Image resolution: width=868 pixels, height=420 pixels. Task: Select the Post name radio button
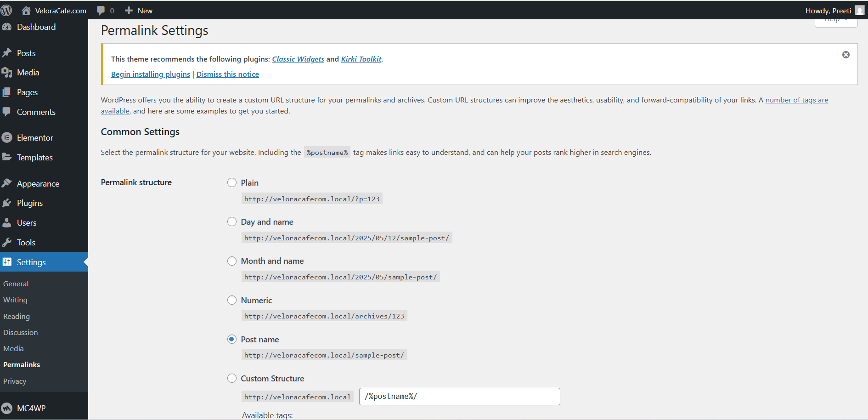coord(232,339)
